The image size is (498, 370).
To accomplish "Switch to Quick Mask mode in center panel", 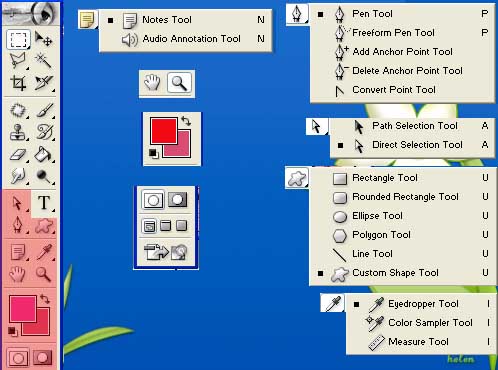I will pyautogui.click(x=177, y=200).
